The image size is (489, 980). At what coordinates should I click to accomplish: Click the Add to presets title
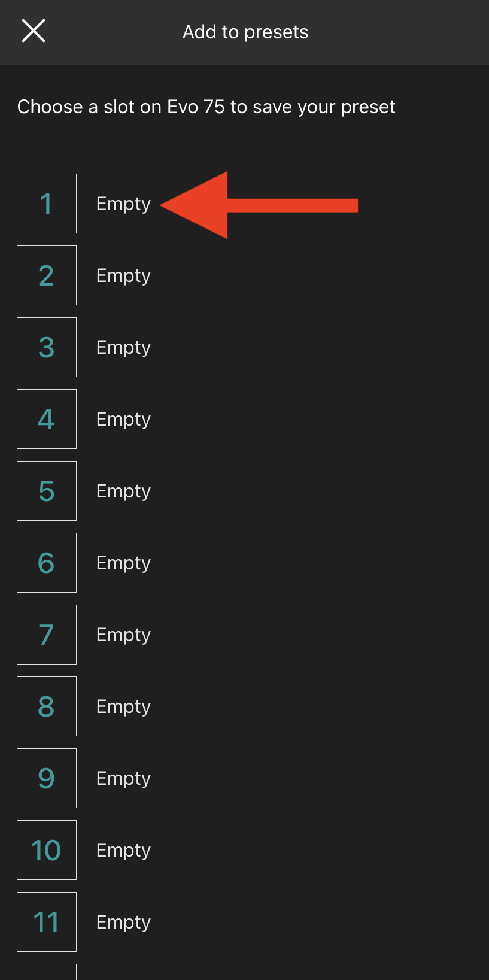coord(245,32)
